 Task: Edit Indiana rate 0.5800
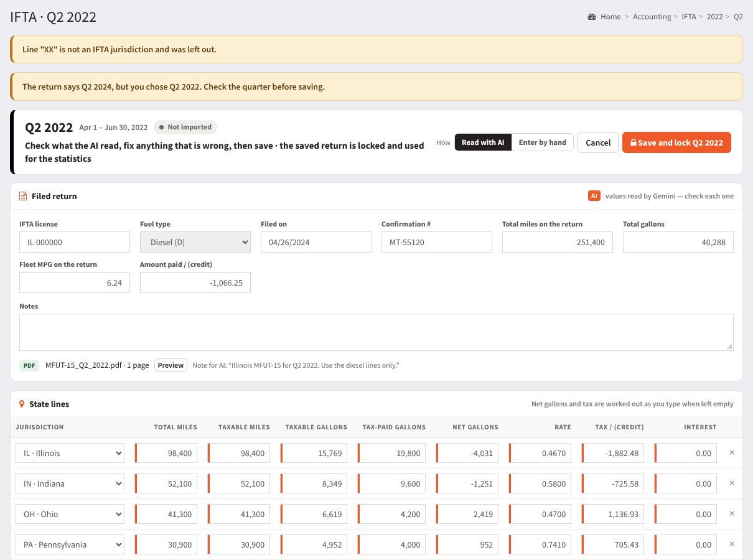(540, 483)
